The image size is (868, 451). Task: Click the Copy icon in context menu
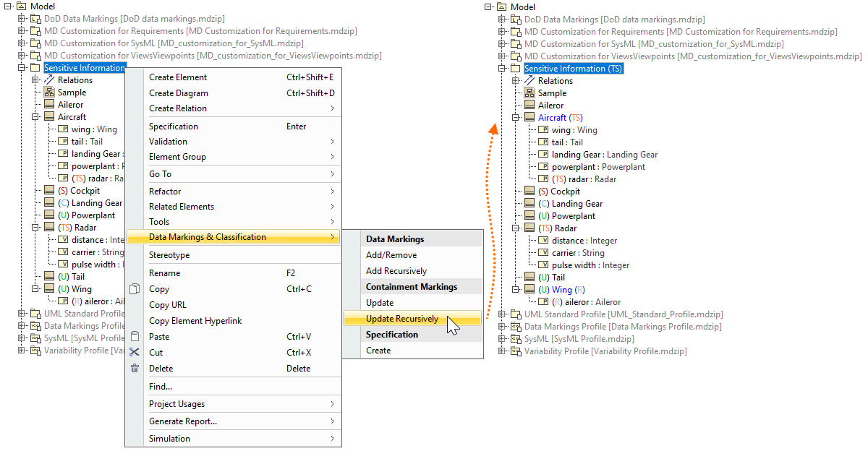click(135, 289)
